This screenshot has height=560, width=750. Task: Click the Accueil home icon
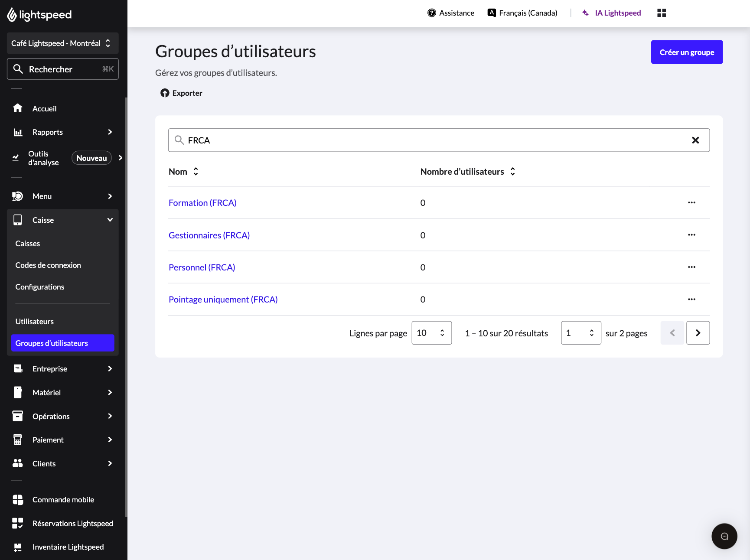(x=17, y=108)
